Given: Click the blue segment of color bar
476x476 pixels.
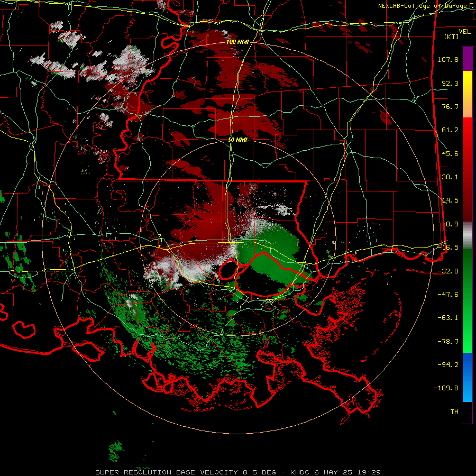Looking at the screenshot, I should pyautogui.click(x=467, y=377).
